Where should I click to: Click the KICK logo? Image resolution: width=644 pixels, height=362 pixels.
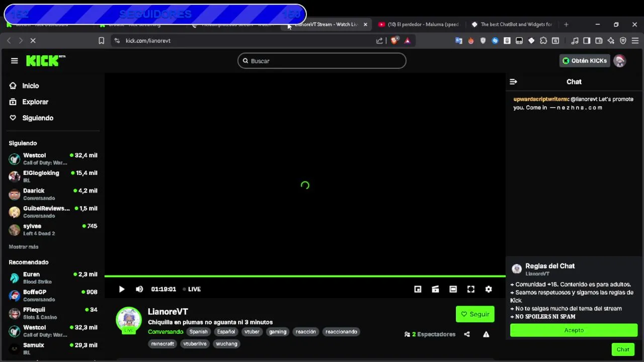pos(46,61)
